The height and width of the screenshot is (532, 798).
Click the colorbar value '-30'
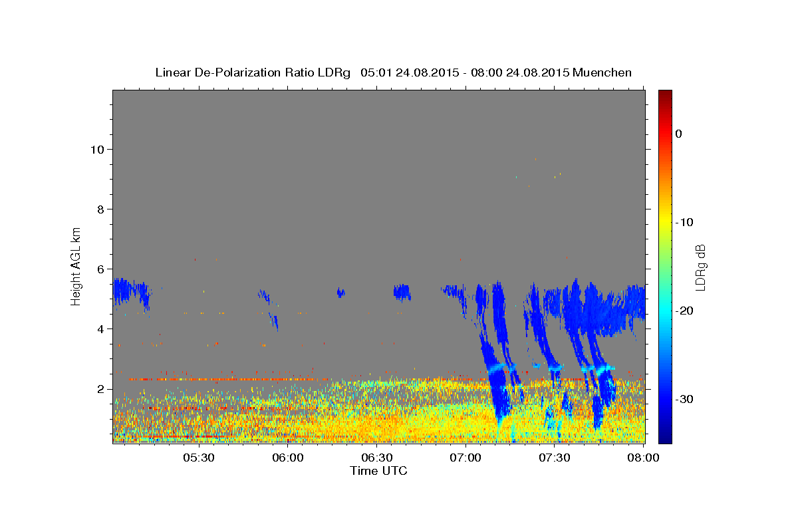(x=684, y=399)
